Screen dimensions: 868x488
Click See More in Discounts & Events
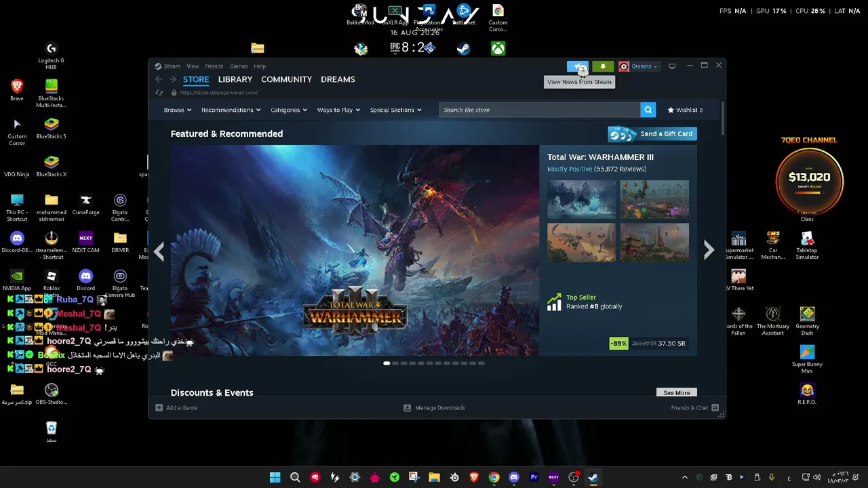point(677,393)
